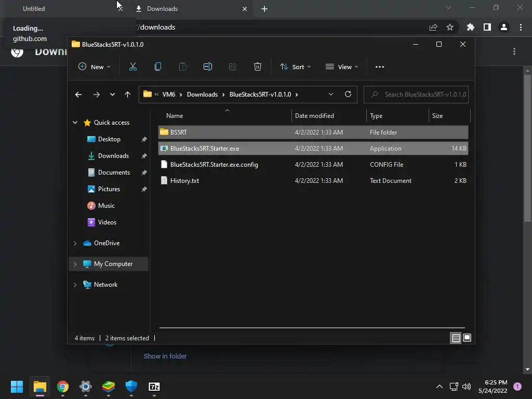Switch to details view layout icon
Image resolution: width=532 pixels, height=399 pixels.
coord(456,338)
